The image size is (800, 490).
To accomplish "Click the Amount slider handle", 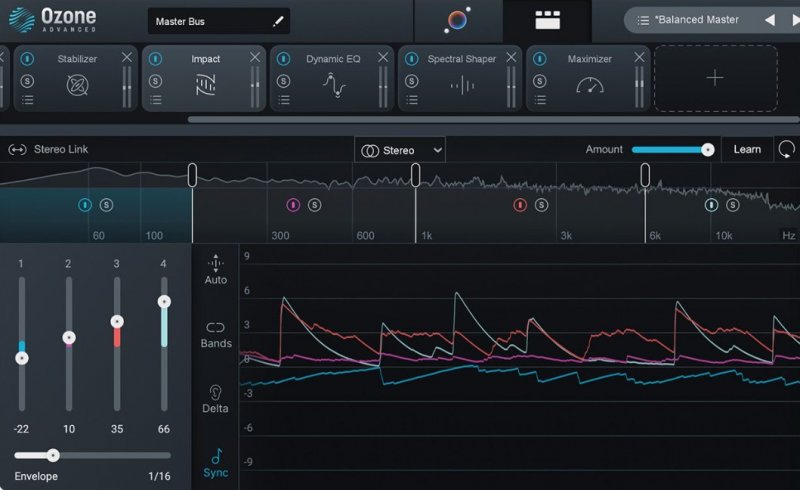I will point(707,150).
